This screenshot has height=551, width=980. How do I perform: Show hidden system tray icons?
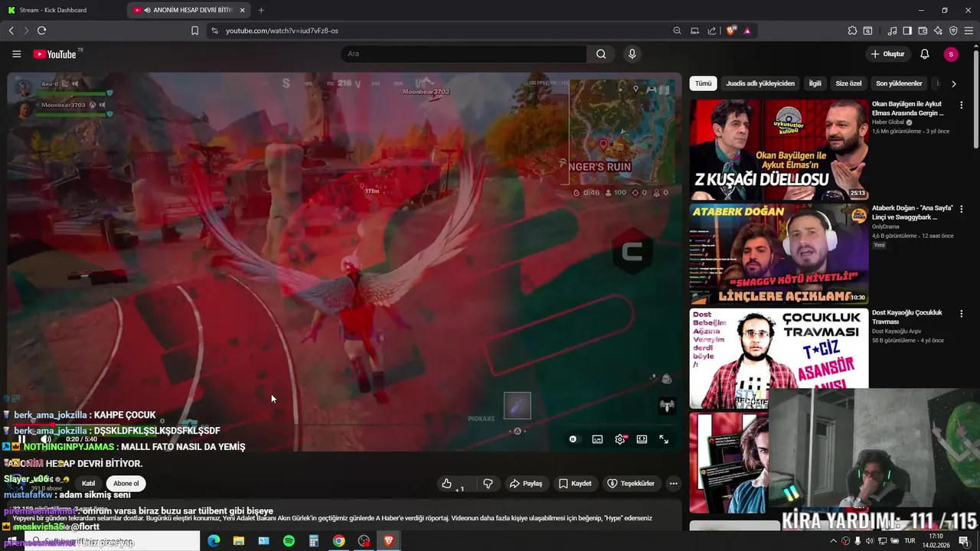click(833, 541)
